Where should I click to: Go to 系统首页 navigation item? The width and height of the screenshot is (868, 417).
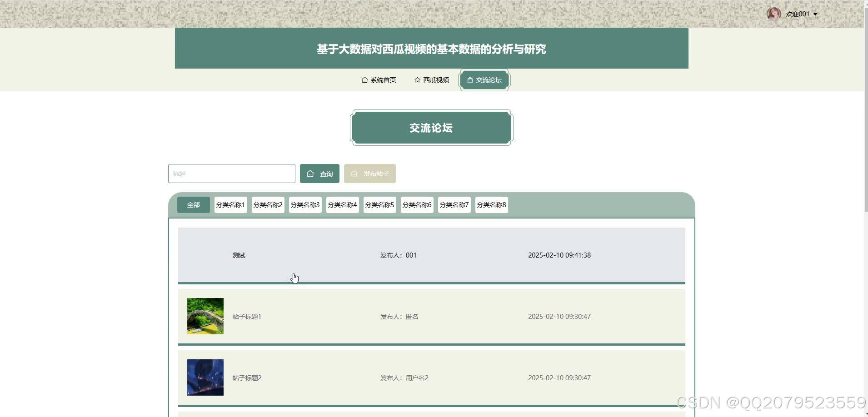click(383, 79)
